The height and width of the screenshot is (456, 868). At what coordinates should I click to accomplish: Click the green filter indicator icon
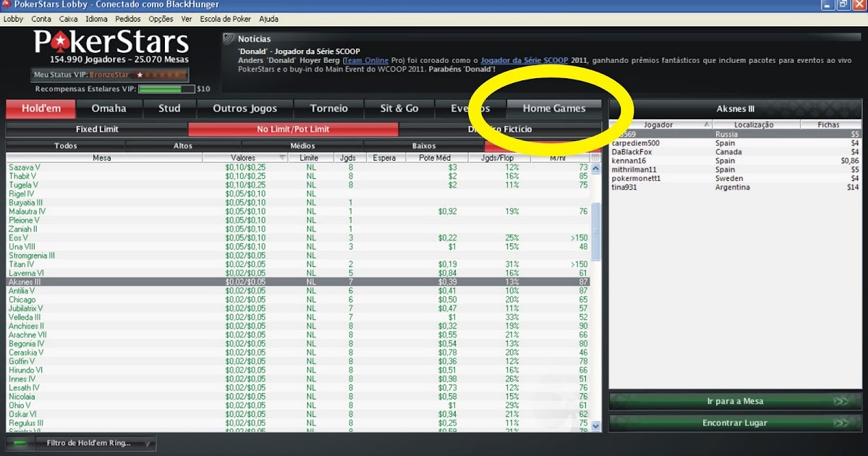click(20, 443)
